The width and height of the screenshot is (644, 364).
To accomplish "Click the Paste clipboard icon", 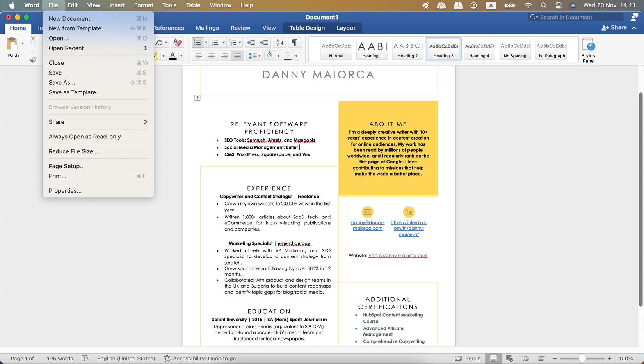I will (x=12, y=44).
